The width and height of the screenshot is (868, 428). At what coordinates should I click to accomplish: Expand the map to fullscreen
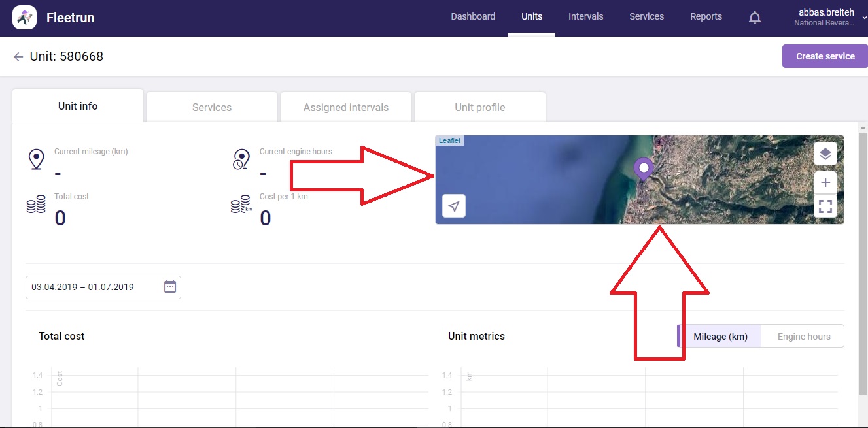click(825, 206)
